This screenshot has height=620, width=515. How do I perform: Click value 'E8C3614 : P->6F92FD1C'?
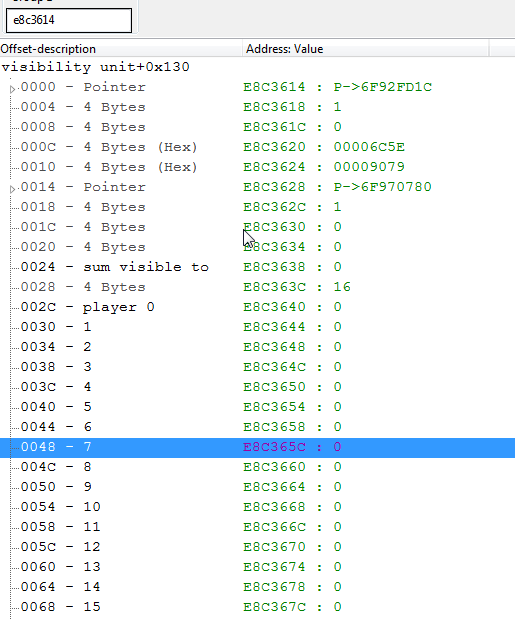337,87
